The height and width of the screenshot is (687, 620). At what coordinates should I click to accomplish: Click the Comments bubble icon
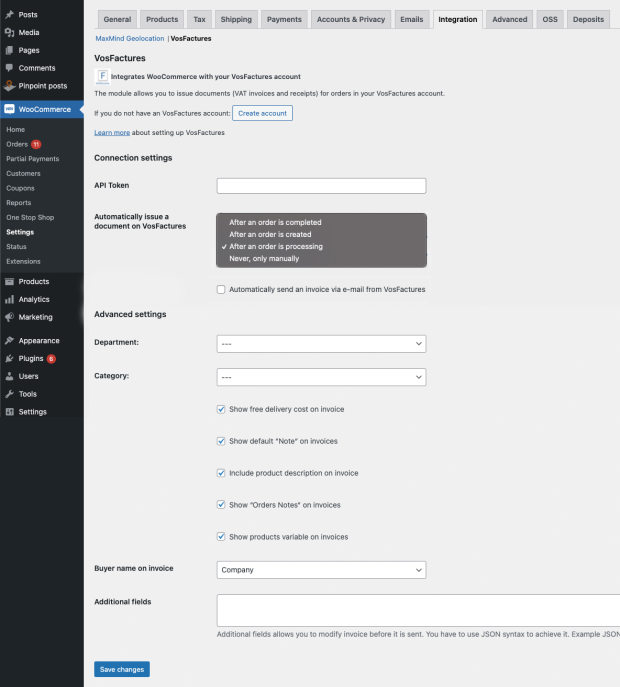[9, 68]
